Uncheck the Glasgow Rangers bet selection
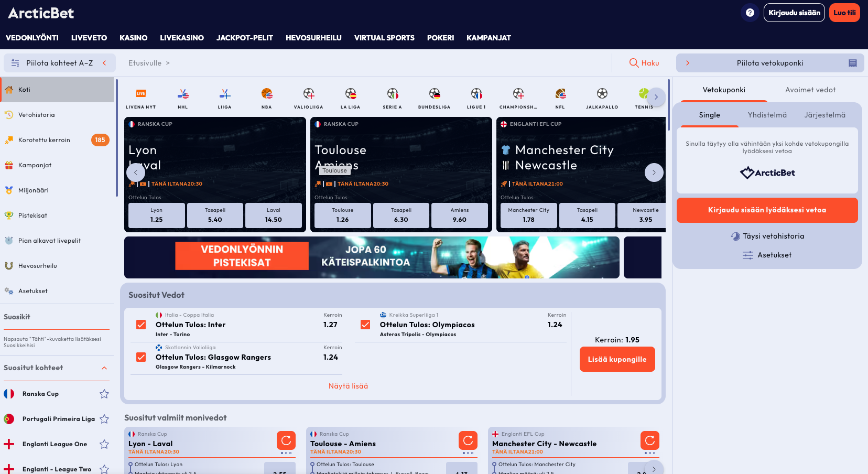This screenshot has width=868, height=474. (x=140, y=357)
